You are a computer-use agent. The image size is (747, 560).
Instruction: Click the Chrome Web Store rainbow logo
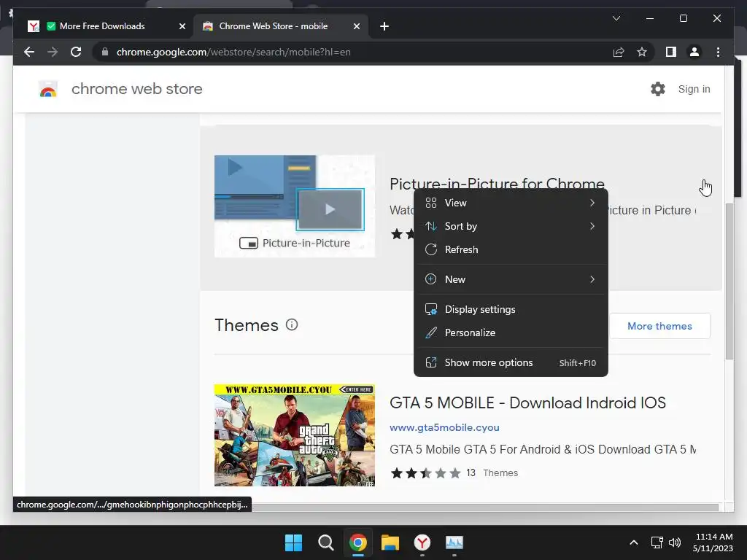pyautogui.click(x=48, y=89)
